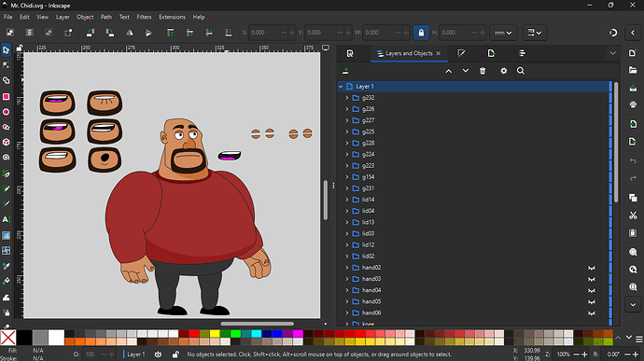This screenshot has width=644, height=361.
Task: Open the Extensions menu
Action: [x=172, y=17]
